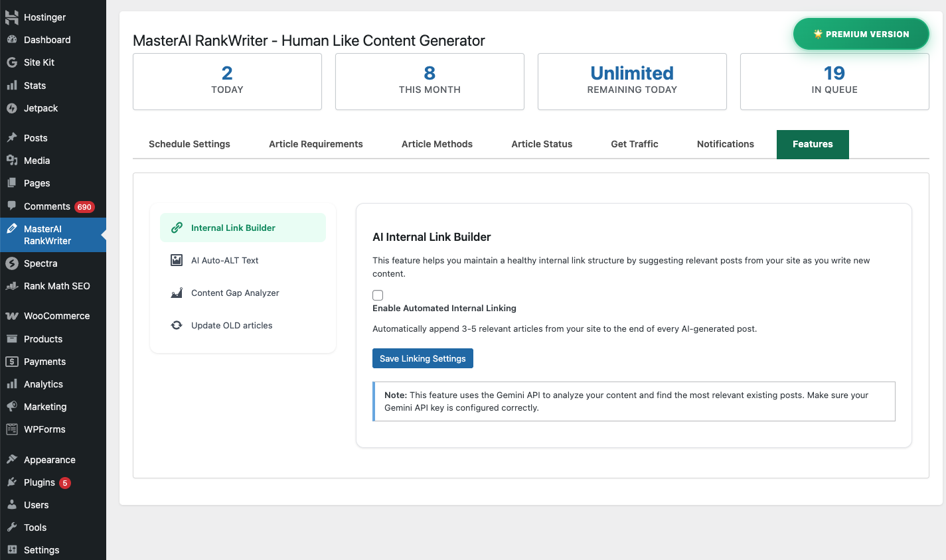
Task: Click the WPForms form icon
Action: point(12,429)
